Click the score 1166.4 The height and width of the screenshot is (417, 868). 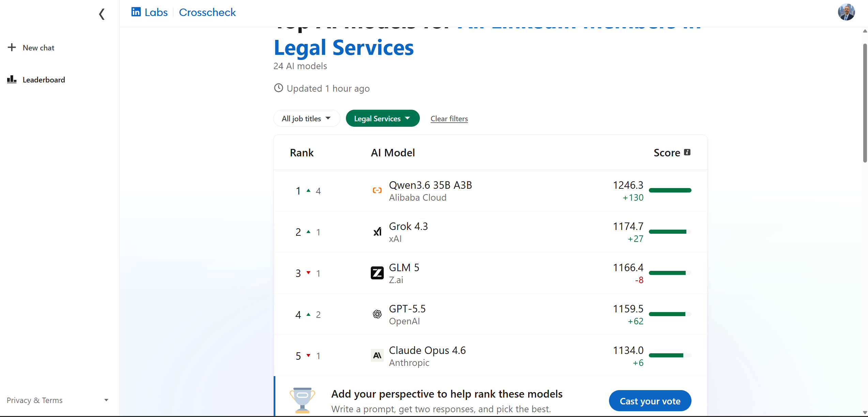pos(628,267)
